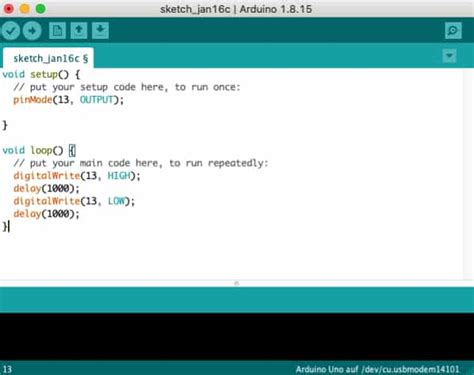474x375 pixels.
Task: Click the divider handle above console
Action: (237, 283)
